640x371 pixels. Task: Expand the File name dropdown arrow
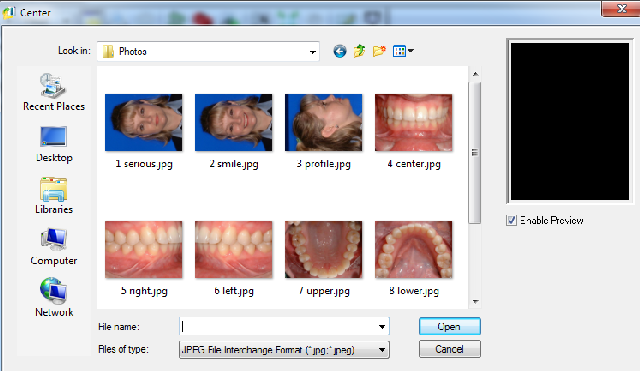pyautogui.click(x=382, y=327)
